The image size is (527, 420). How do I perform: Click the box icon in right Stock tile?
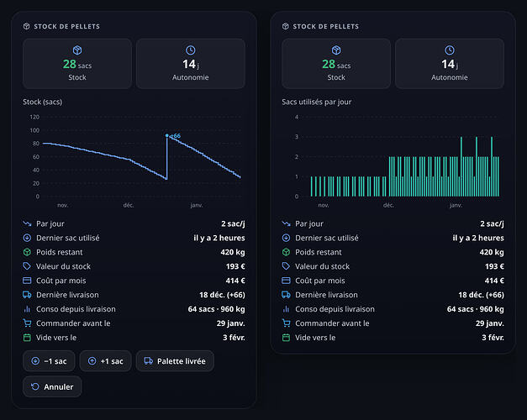click(x=336, y=50)
